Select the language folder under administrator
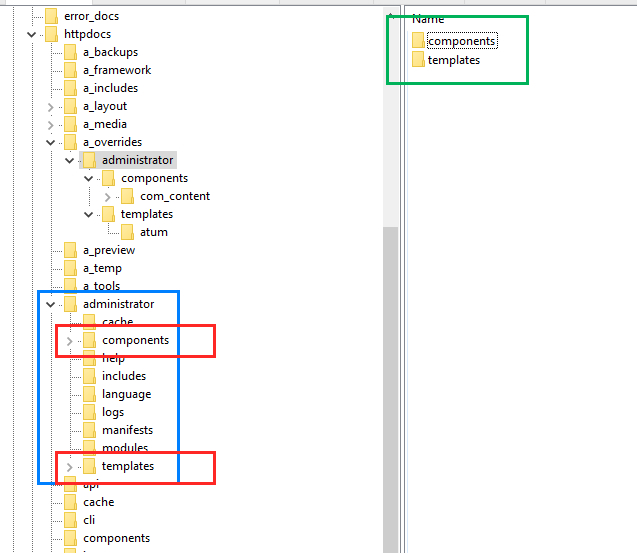 126,394
